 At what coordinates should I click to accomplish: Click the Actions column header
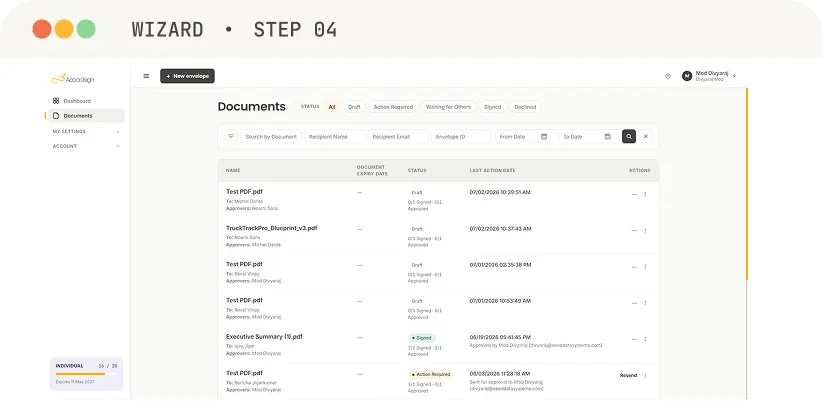pos(640,171)
